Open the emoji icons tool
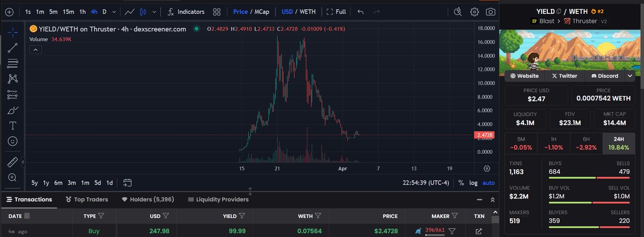Screen dimensions: 644x237 point(13,141)
